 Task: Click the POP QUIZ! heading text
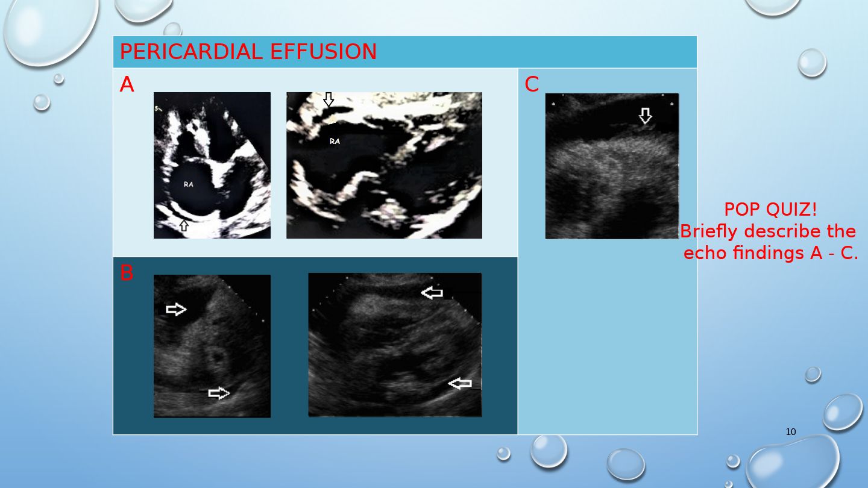pos(770,210)
